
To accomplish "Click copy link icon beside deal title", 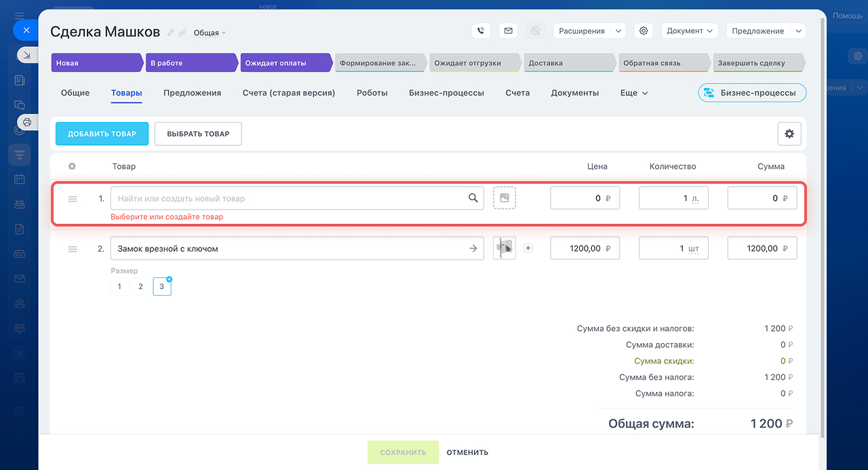I will tap(182, 33).
